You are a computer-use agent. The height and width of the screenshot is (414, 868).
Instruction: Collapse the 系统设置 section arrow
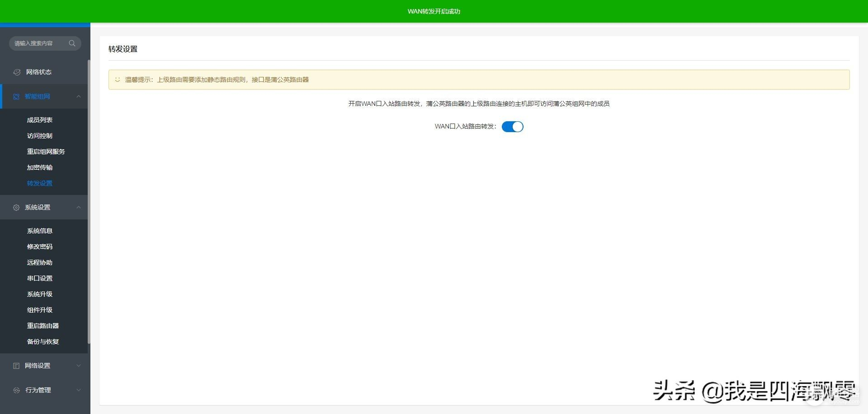point(79,207)
